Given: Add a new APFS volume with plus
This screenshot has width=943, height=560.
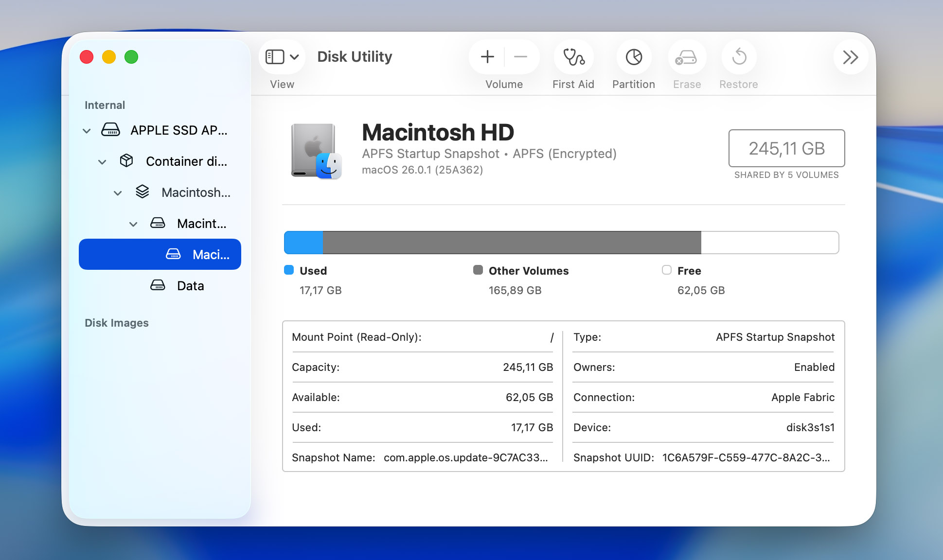Looking at the screenshot, I should pyautogui.click(x=487, y=57).
